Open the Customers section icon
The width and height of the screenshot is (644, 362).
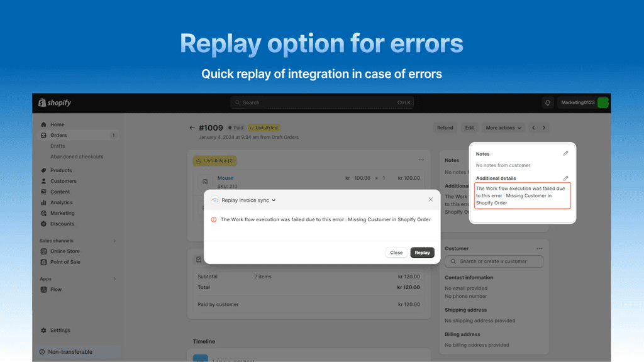tap(44, 180)
